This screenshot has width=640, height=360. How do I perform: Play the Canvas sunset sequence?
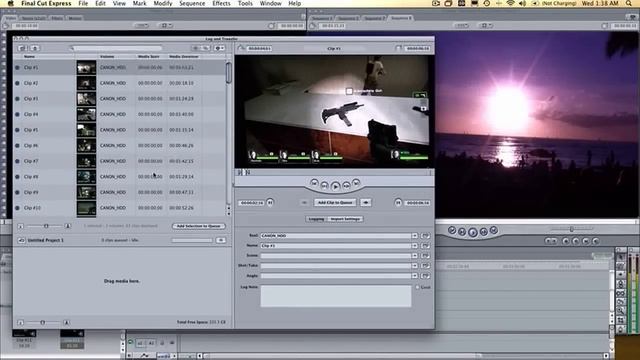[473, 232]
